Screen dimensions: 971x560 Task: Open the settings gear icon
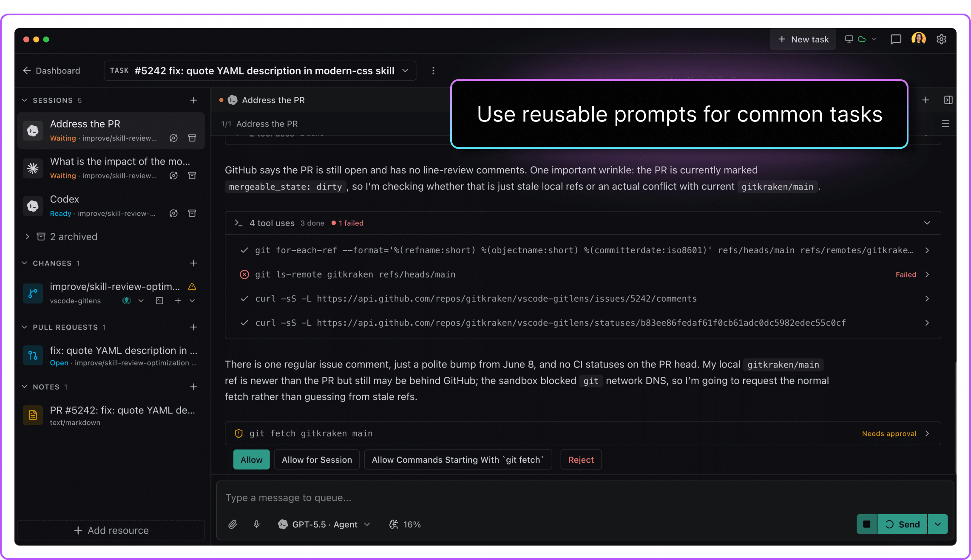tap(941, 39)
